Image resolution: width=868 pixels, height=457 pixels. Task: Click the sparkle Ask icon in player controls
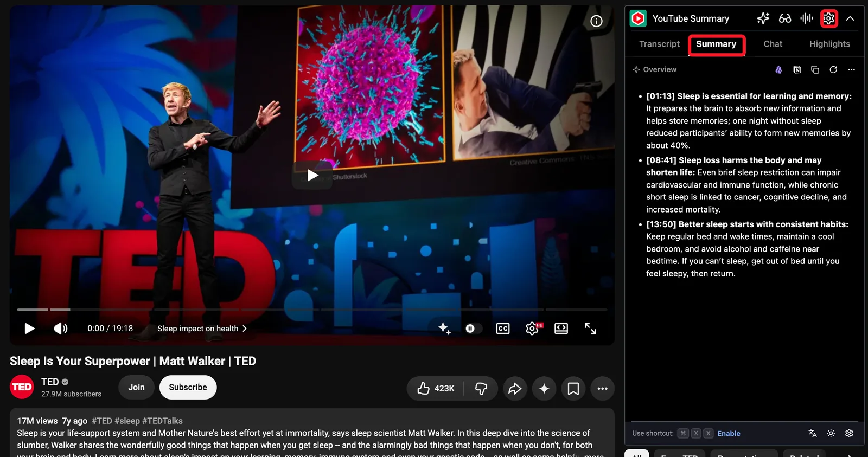[444, 328]
